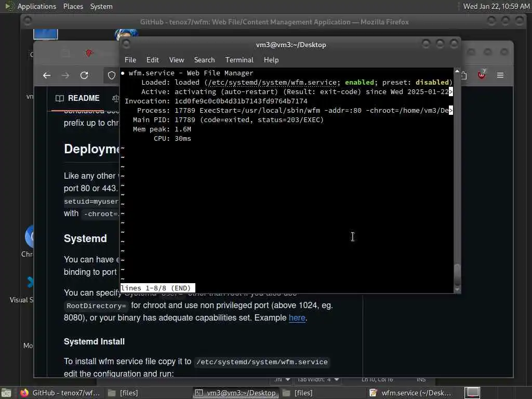The height and width of the screenshot is (399, 532).
Task: Open the wfm.service editor taskbar entry
Action: click(x=411, y=393)
